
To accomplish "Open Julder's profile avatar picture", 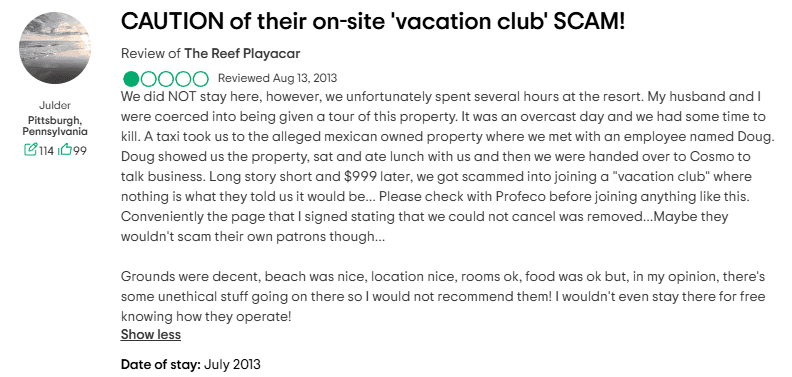I will click(x=55, y=48).
